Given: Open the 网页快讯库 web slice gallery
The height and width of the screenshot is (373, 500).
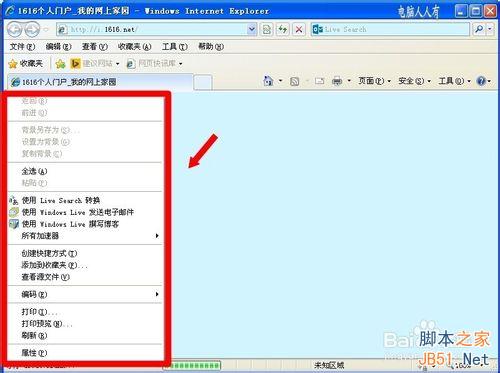Looking at the screenshot, I should point(155,63).
